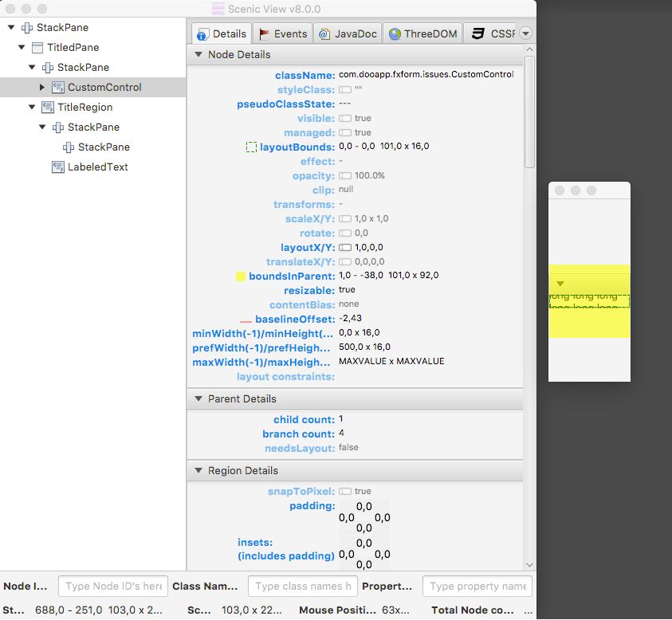This screenshot has width=672, height=620.
Task: Collapse the StackPane under TitleRegion
Action: point(42,128)
